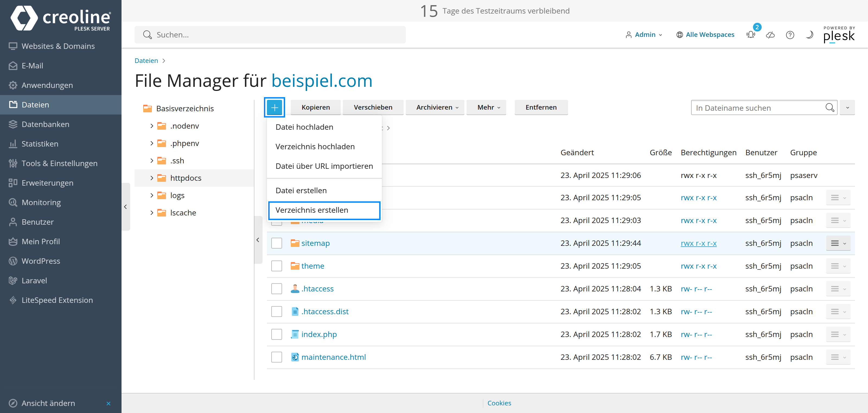Collapse the left sidebar panel handle

tap(125, 207)
